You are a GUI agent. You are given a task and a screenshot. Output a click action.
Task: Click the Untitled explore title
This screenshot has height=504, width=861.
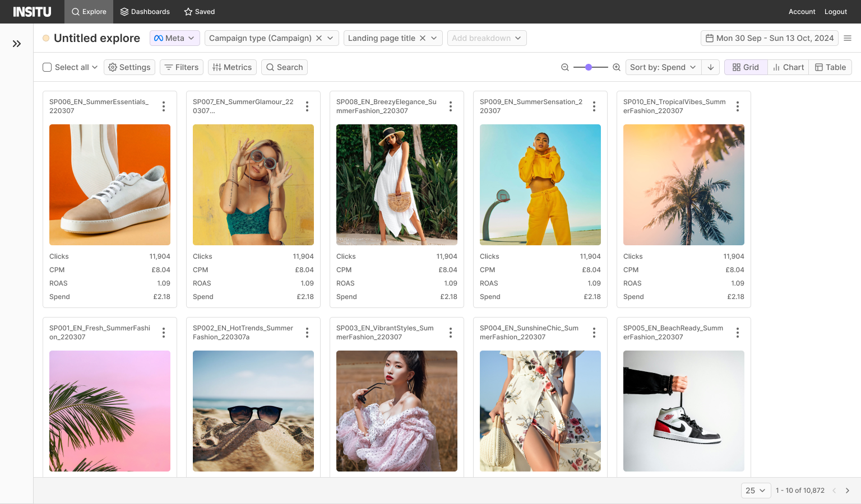click(x=97, y=38)
